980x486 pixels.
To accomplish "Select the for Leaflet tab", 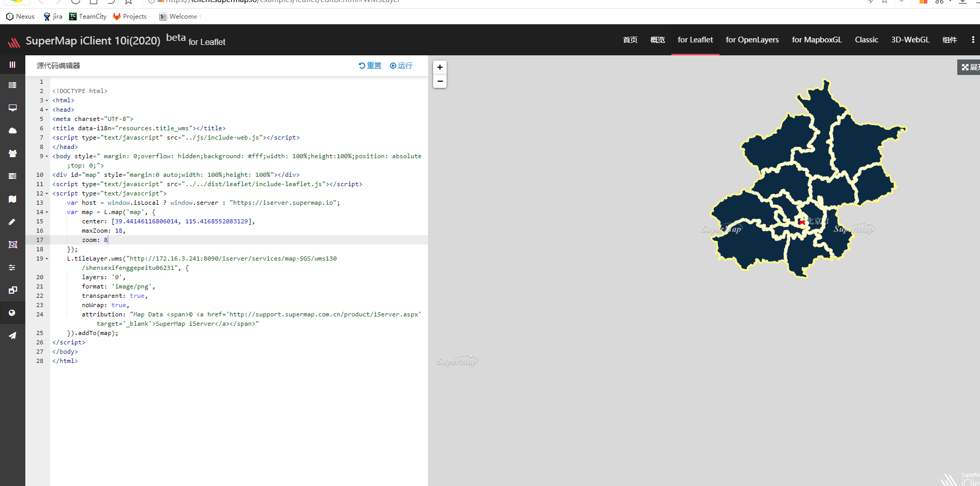I will coord(695,40).
